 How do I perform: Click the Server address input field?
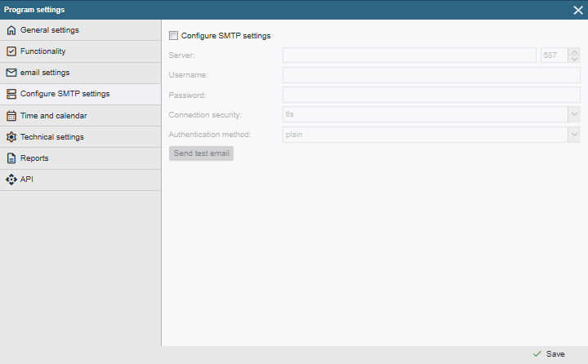pyautogui.click(x=409, y=55)
